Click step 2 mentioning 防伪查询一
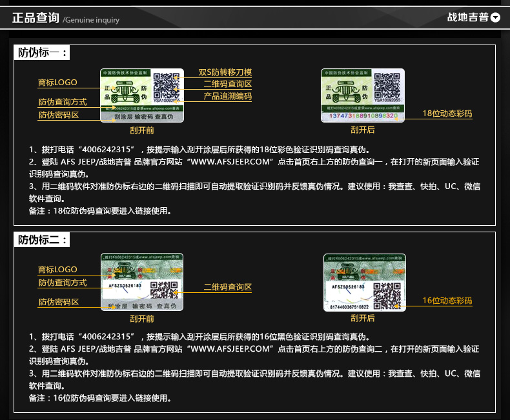Screen dimensions: 510x420 pos(254,168)
